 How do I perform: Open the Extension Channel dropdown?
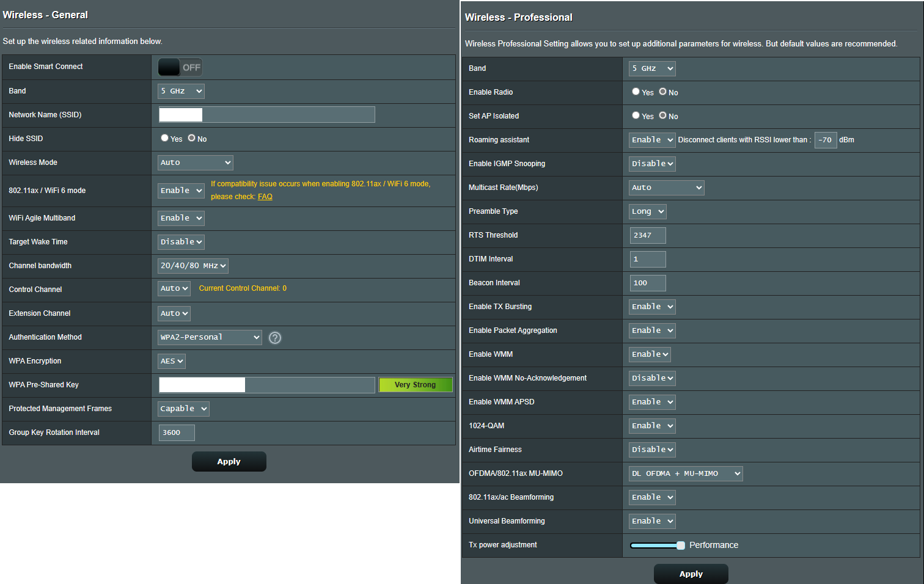(174, 313)
